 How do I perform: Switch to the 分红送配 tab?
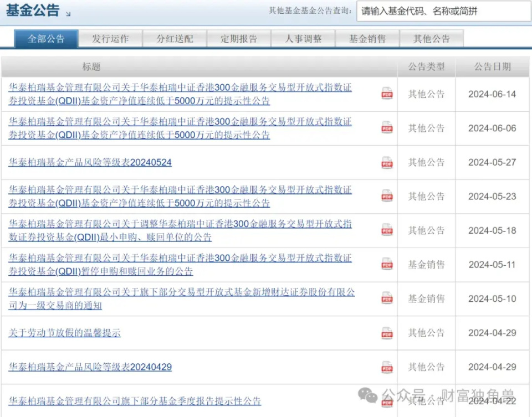(175, 39)
